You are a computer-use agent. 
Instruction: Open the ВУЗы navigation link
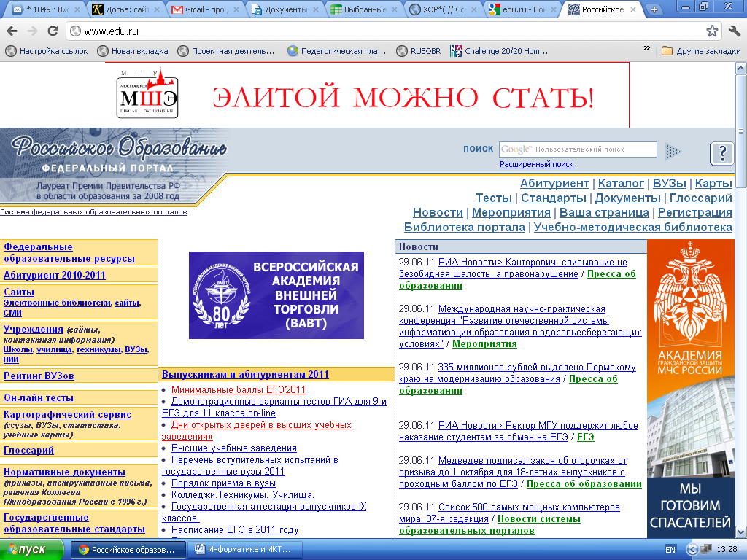point(670,183)
